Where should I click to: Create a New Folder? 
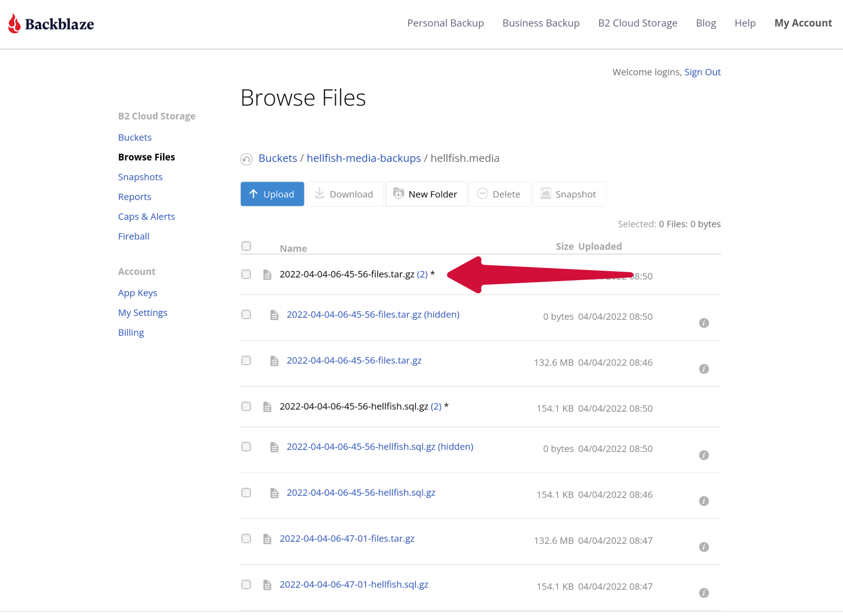click(426, 194)
